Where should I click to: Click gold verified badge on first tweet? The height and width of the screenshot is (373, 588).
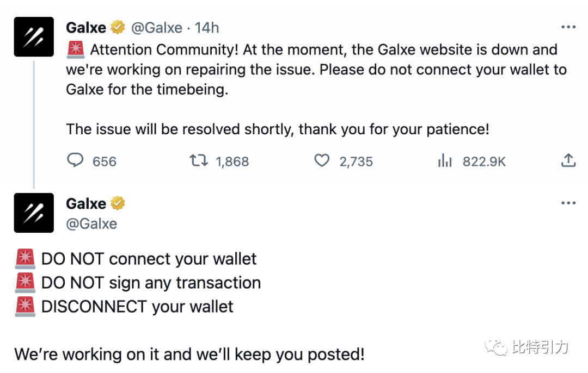(x=118, y=27)
